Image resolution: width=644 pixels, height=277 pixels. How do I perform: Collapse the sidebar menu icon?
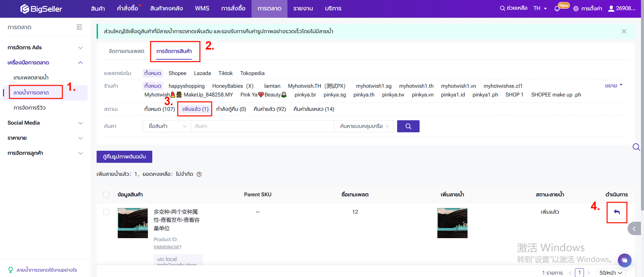pyautogui.click(x=79, y=27)
